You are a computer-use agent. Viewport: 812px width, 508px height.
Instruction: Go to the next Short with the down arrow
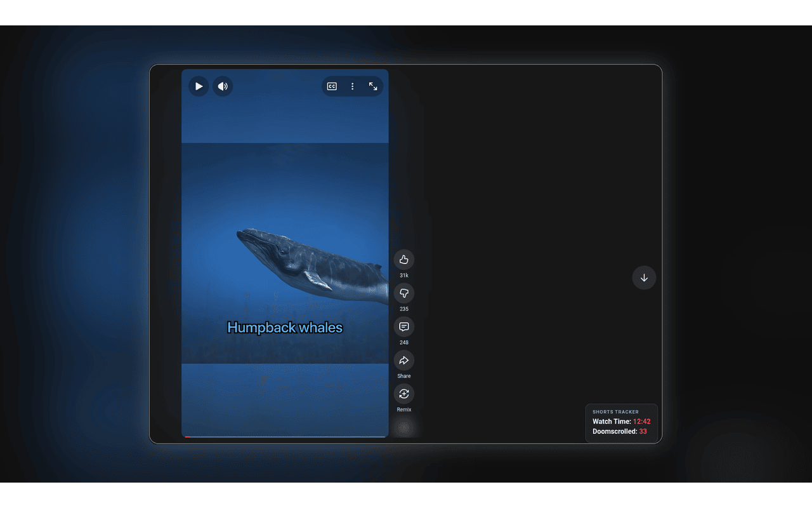tap(644, 277)
